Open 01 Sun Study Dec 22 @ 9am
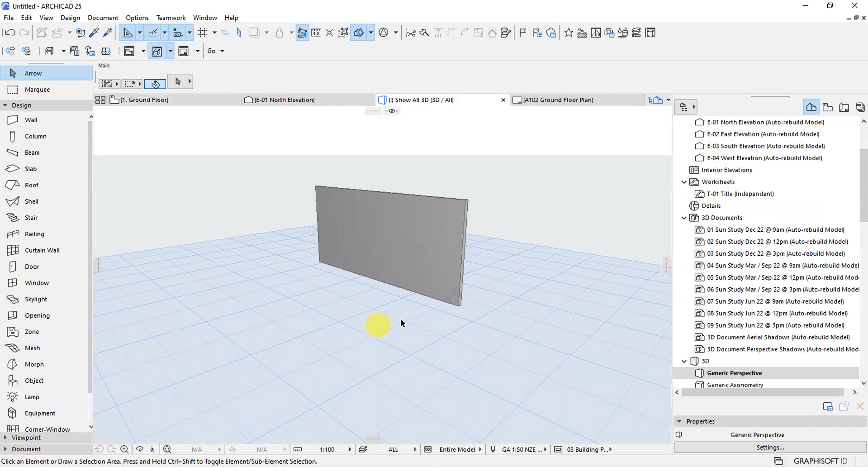868x467 pixels. 775,230
